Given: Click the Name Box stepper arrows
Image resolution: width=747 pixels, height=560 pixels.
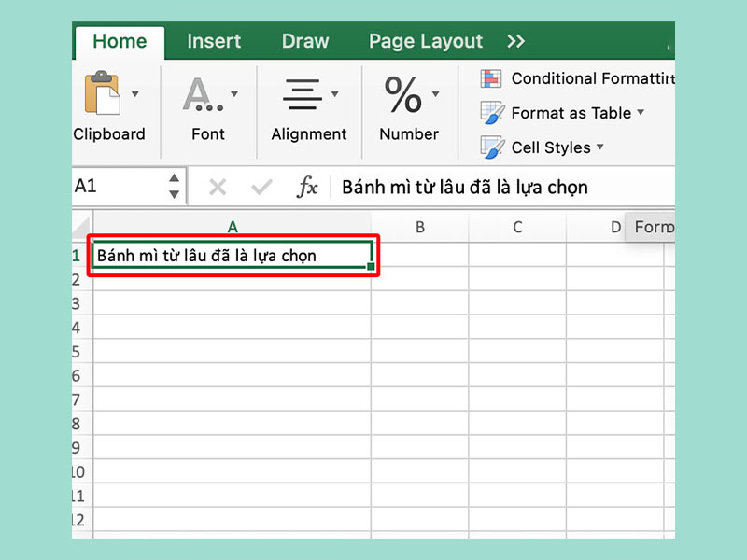Looking at the screenshot, I should pyautogui.click(x=174, y=187).
